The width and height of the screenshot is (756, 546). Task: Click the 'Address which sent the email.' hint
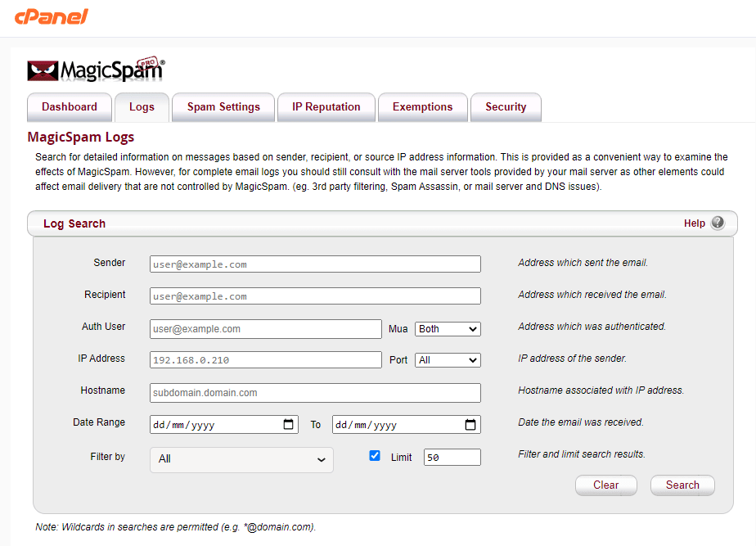pos(583,263)
